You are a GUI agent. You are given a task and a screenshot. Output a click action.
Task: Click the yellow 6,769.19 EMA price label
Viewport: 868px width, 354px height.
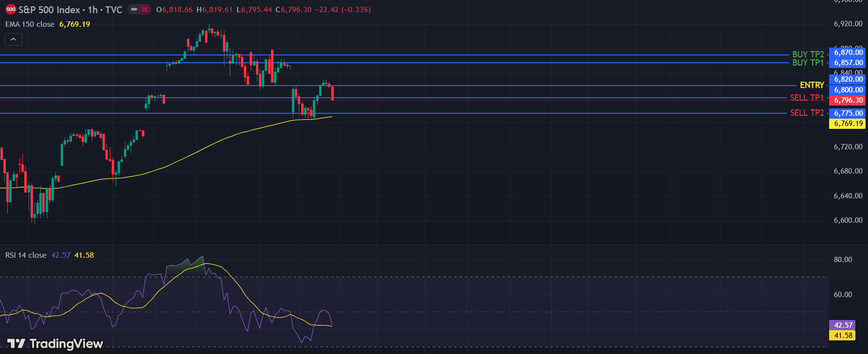click(x=848, y=124)
